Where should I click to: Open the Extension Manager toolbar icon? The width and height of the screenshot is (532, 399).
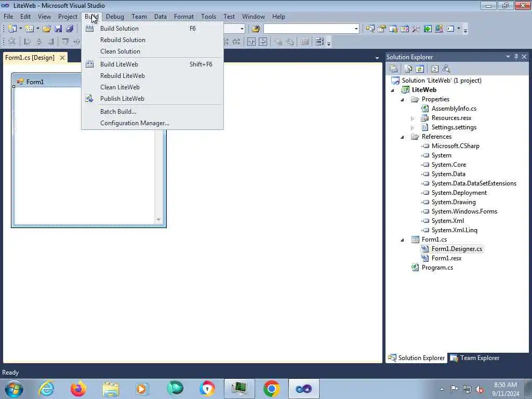point(439,29)
